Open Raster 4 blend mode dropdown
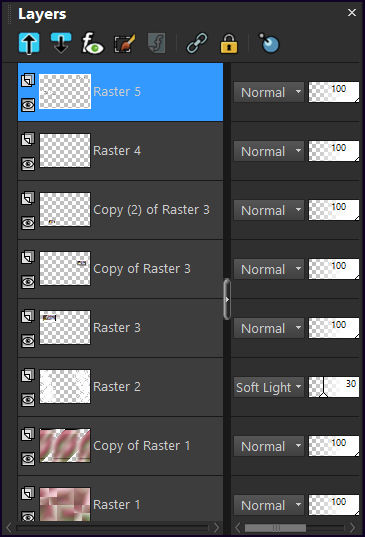The image size is (365, 537). 268,151
